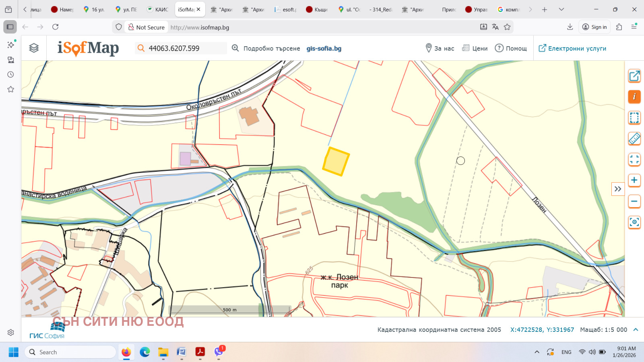The image size is (644, 362).
Task: Expand the right-side panel chevron
Action: click(x=618, y=189)
